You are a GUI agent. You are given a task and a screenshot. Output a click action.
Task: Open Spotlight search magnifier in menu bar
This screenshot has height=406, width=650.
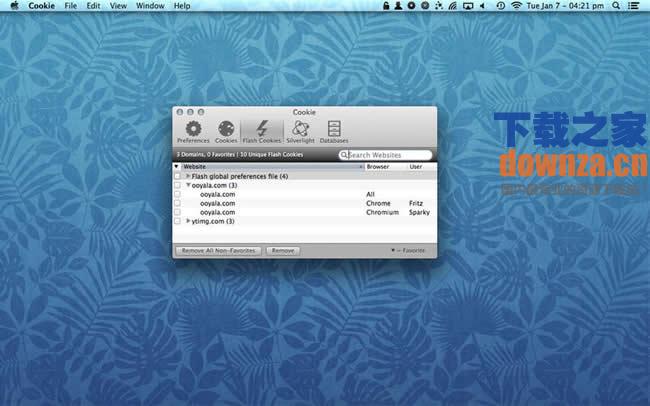click(x=616, y=6)
